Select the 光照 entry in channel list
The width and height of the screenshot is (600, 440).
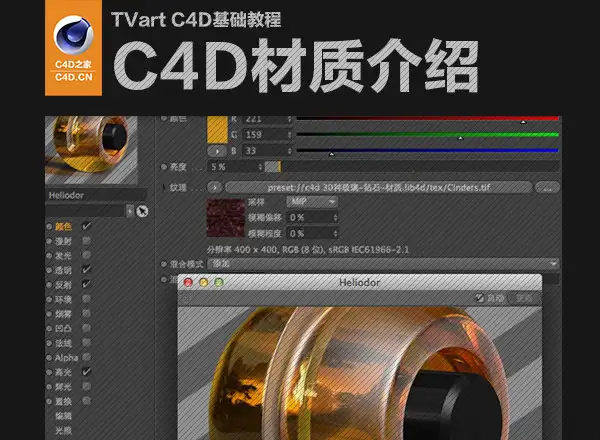pos(63,431)
